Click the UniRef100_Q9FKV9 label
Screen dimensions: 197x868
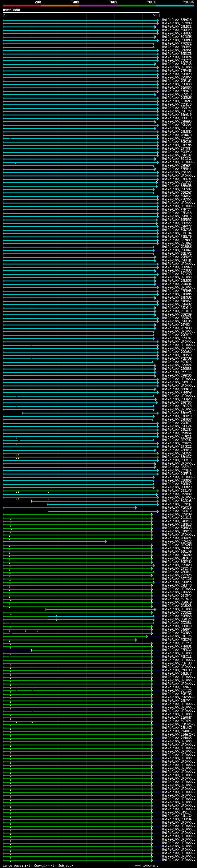177,257
